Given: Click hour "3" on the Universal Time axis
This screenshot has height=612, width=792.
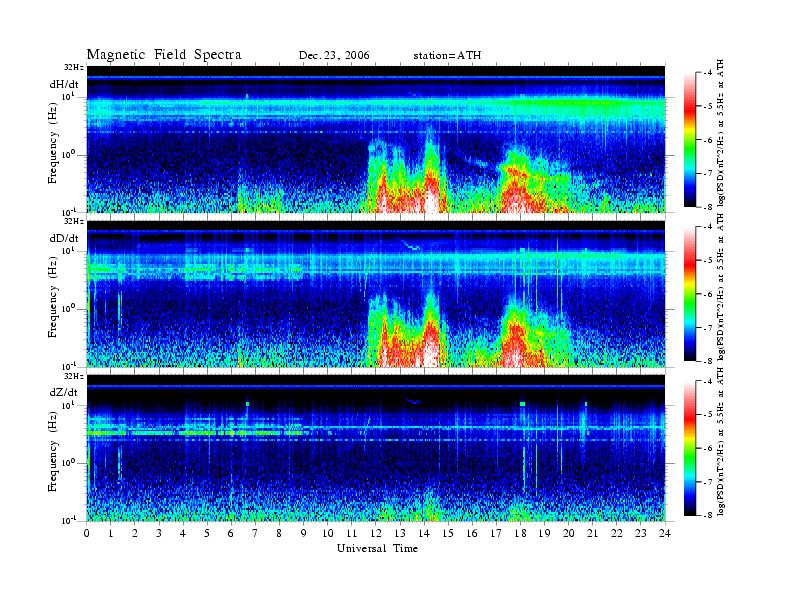Looking at the screenshot, I should 159,533.
